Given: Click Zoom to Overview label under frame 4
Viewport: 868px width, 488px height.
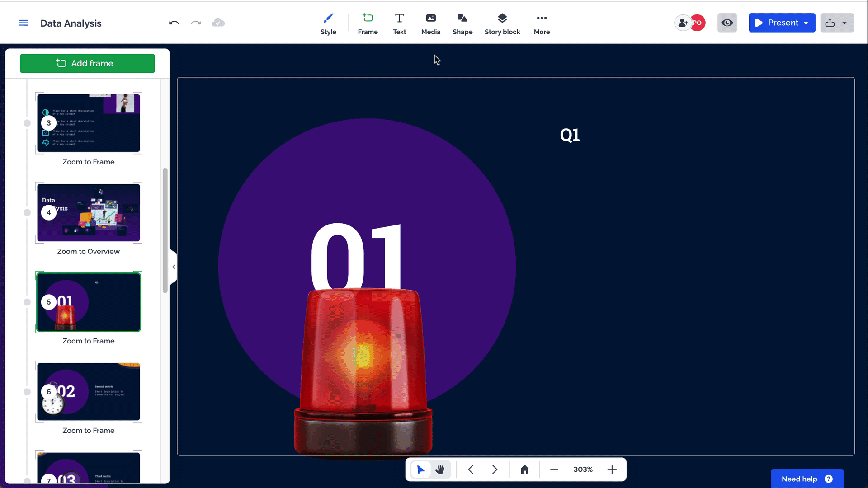Looking at the screenshot, I should click(x=89, y=251).
